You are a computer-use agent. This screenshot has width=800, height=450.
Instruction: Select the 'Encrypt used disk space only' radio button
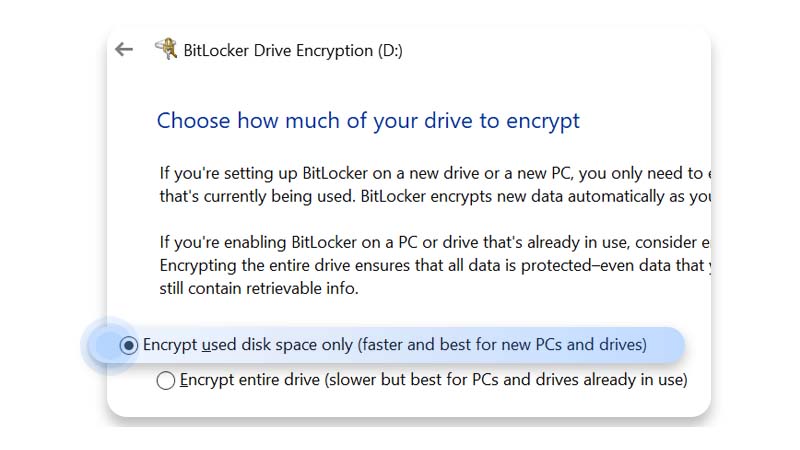(129, 345)
